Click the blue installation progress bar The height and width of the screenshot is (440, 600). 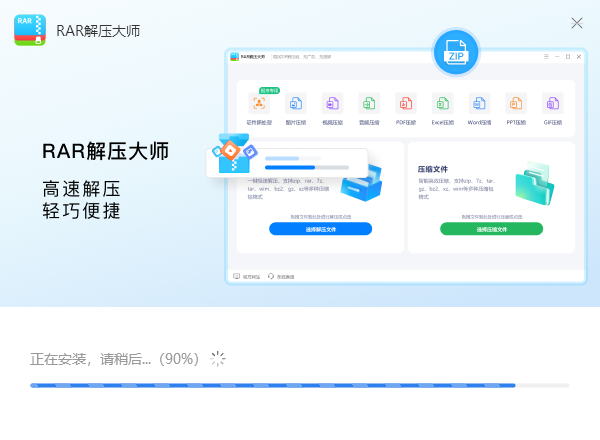pyautogui.click(x=300, y=385)
